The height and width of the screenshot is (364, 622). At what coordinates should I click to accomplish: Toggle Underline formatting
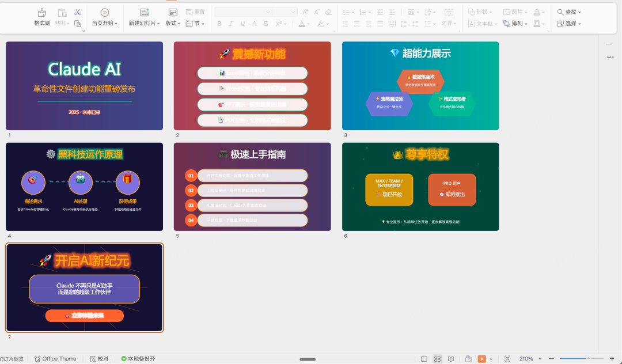pyautogui.click(x=242, y=24)
